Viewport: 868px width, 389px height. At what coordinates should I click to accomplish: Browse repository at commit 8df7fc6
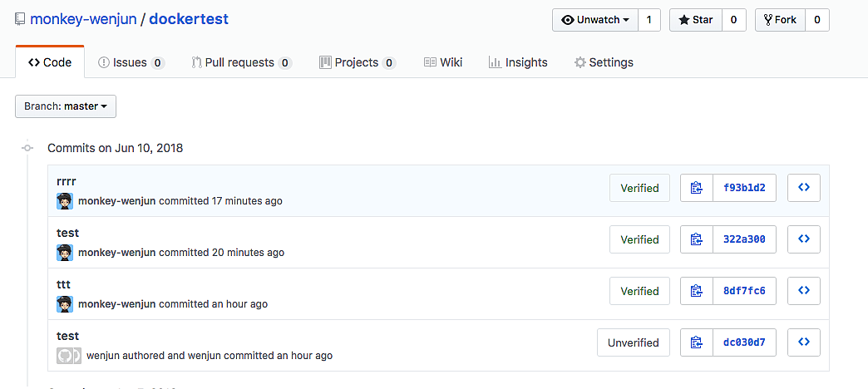(803, 291)
